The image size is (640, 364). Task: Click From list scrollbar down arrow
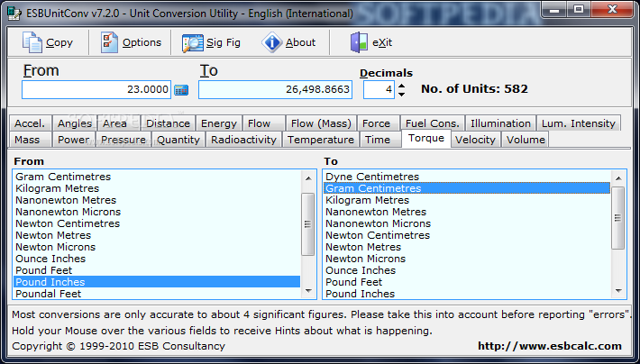tap(308, 291)
